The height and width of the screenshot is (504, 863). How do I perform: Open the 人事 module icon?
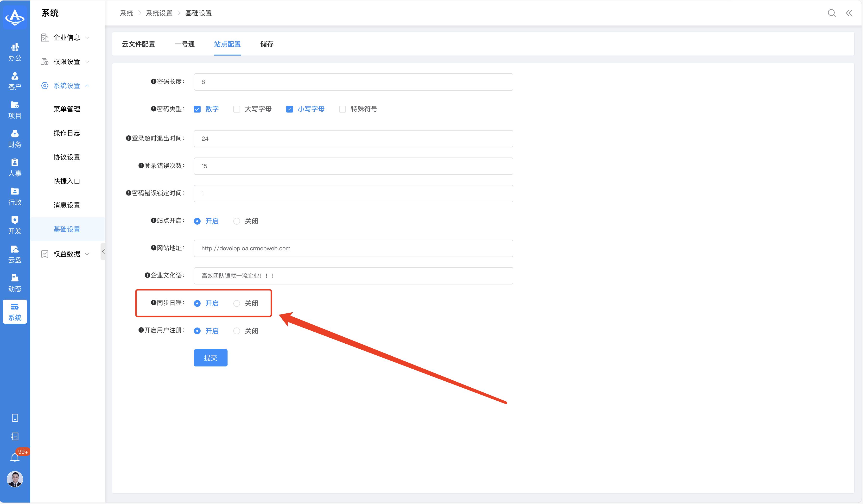(x=15, y=167)
